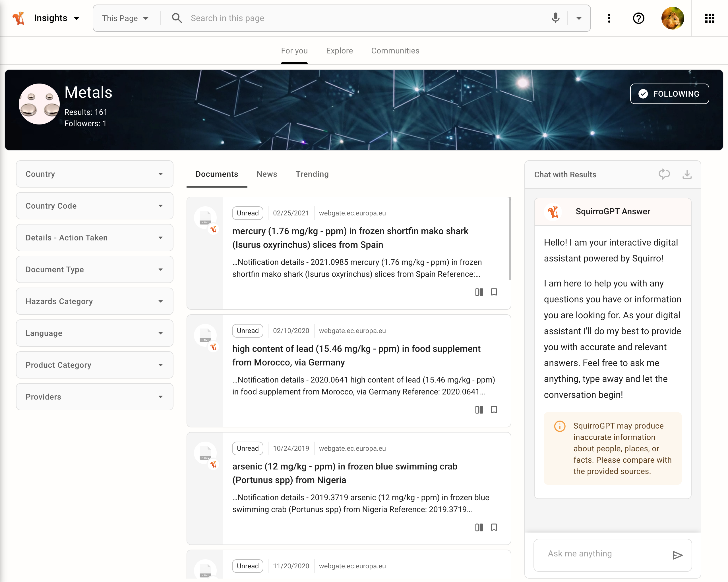The width and height of the screenshot is (728, 582).
Task: Expand the Country Code filter
Action: 94,206
